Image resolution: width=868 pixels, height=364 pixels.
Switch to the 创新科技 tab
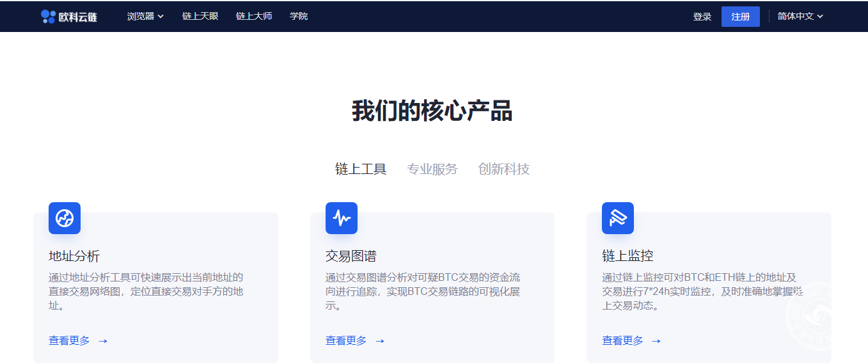[504, 169]
